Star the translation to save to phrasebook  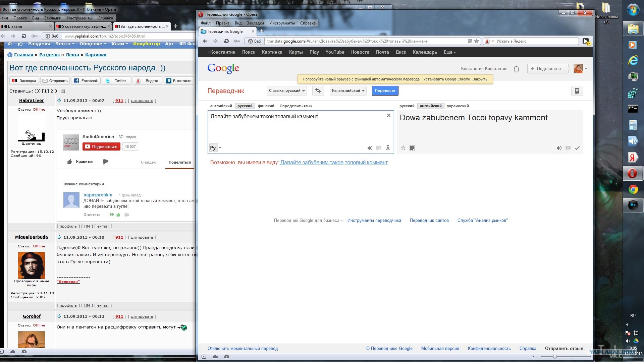click(403, 148)
